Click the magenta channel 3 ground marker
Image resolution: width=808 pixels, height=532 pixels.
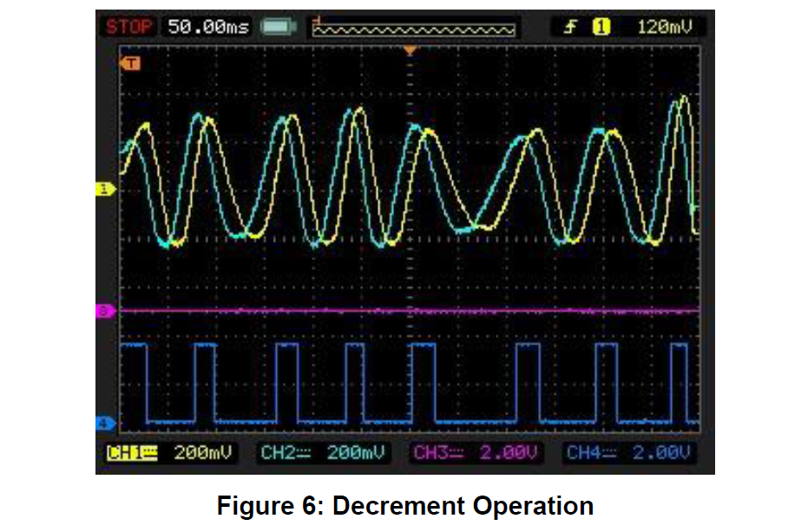(x=105, y=310)
